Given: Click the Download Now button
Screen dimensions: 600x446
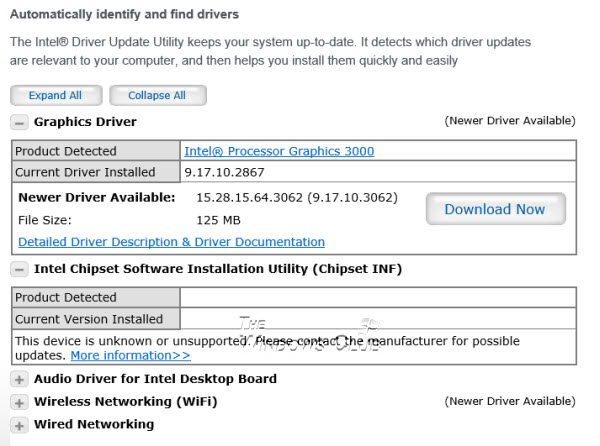Looking at the screenshot, I should [496, 209].
